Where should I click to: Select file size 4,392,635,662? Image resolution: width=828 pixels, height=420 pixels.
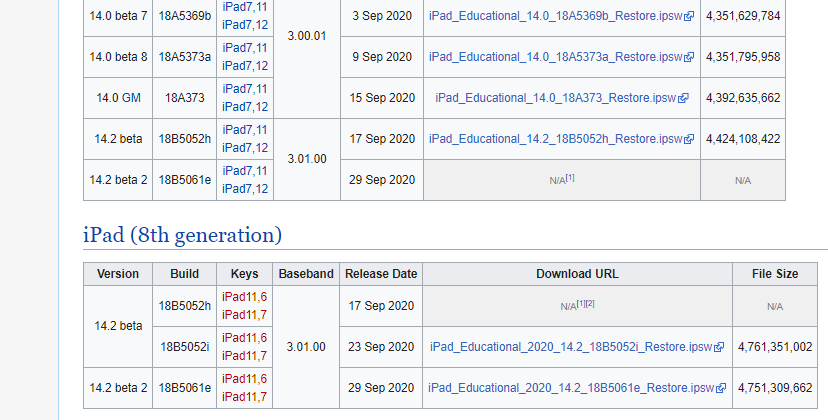(x=743, y=98)
